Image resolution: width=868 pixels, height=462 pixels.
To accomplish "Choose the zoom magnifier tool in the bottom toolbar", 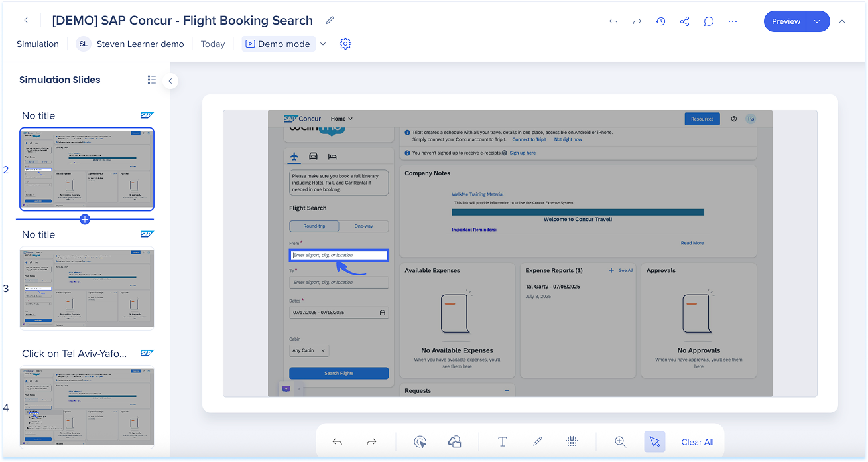I will point(620,442).
